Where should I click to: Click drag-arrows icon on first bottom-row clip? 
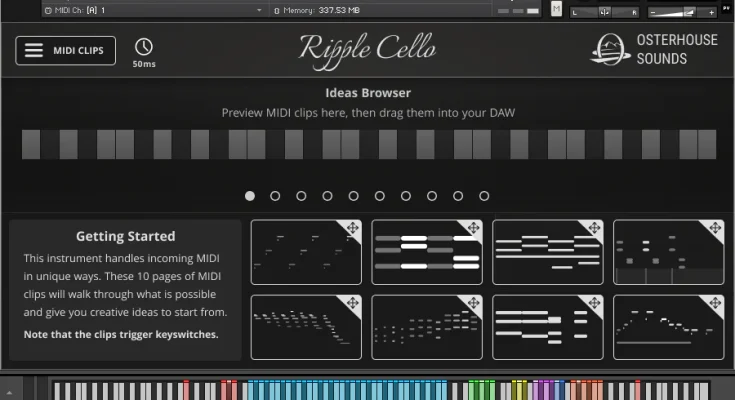click(x=353, y=303)
